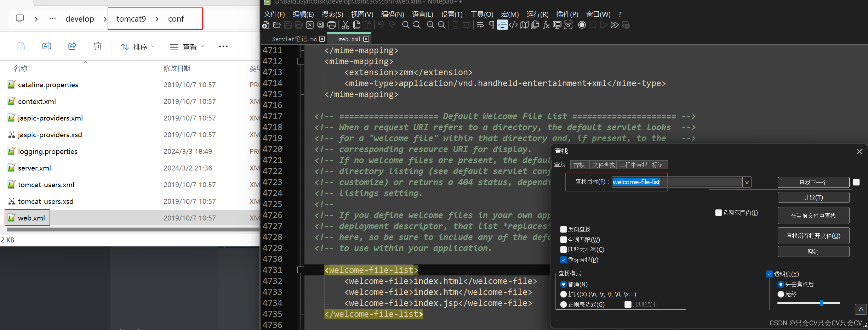Click the 在当前文件中查找 button

pos(813,216)
